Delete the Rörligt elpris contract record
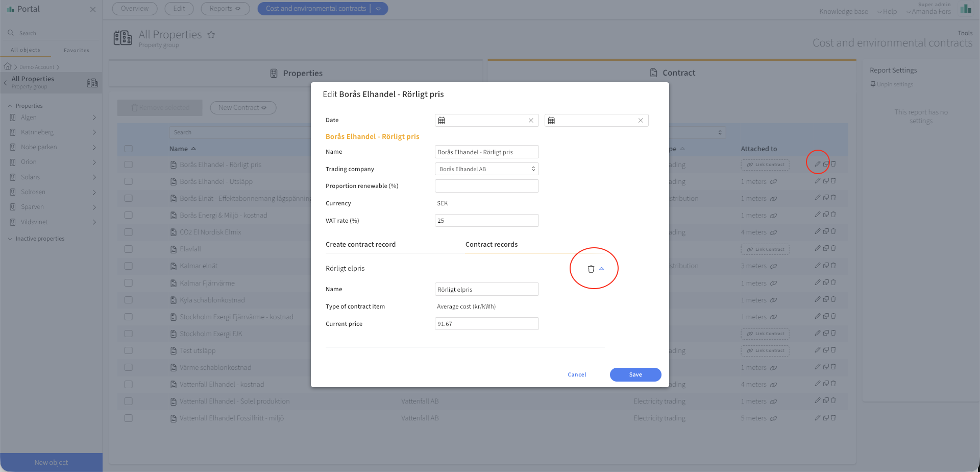980x472 pixels. click(x=591, y=269)
